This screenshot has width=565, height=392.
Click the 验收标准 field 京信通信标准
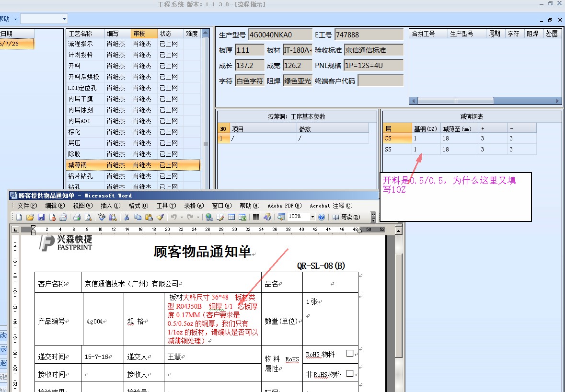(373, 50)
